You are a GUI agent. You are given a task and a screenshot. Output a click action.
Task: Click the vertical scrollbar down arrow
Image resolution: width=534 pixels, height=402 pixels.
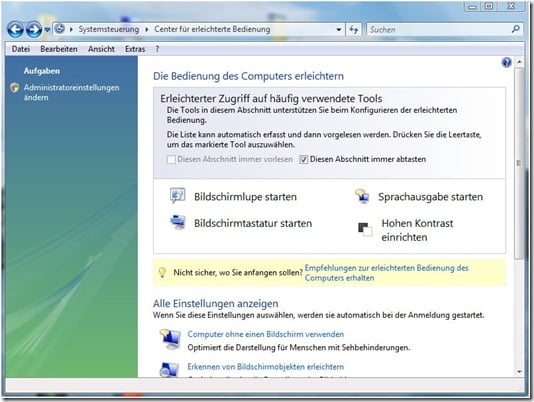(x=519, y=372)
